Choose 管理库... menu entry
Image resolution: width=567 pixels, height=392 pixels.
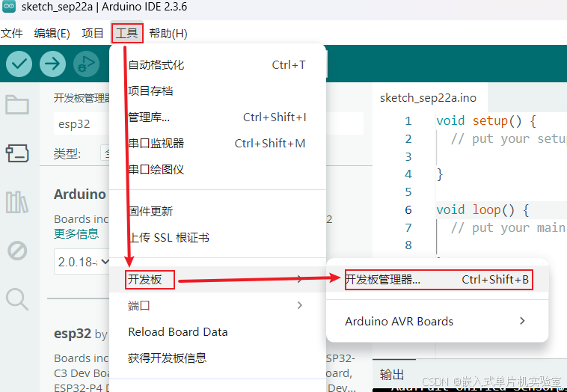click(218, 117)
